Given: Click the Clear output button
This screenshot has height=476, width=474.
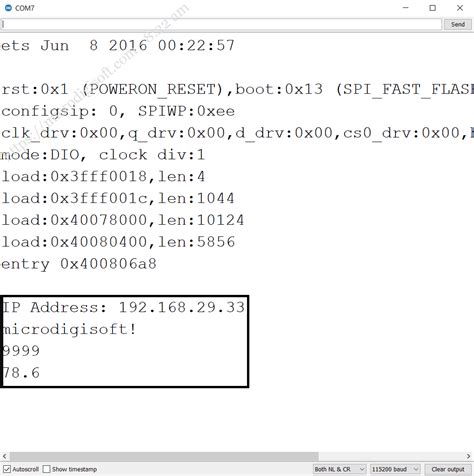Looking at the screenshot, I should click(448, 469).
